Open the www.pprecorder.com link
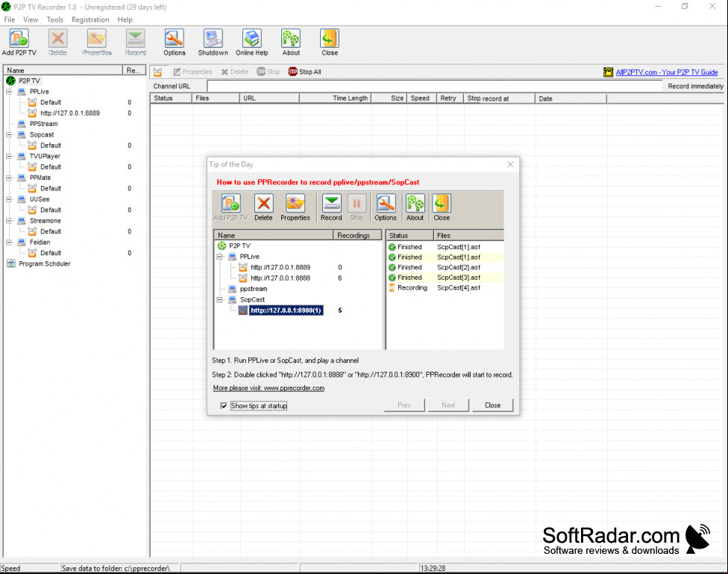Screen dimensions: 728x574 [295, 388]
